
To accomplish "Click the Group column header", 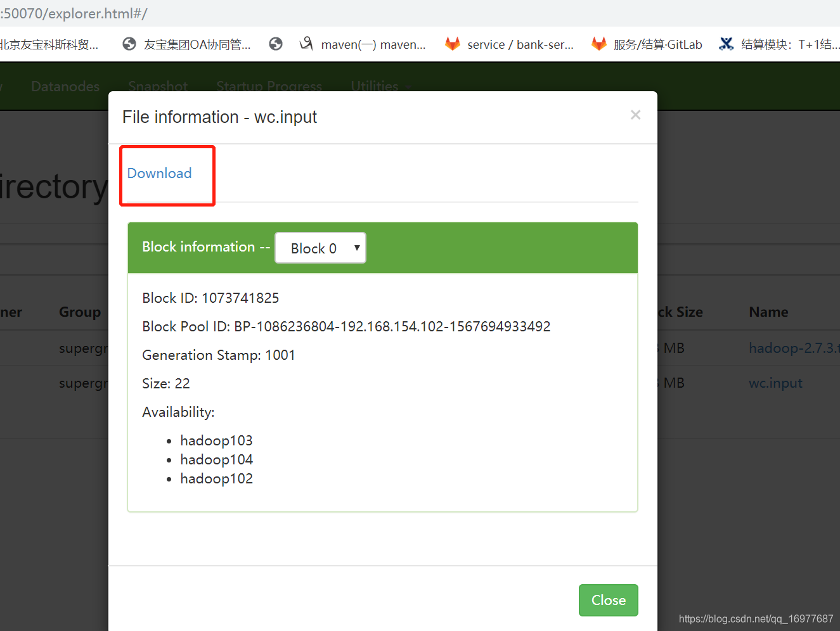I will [x=80, y=312].
